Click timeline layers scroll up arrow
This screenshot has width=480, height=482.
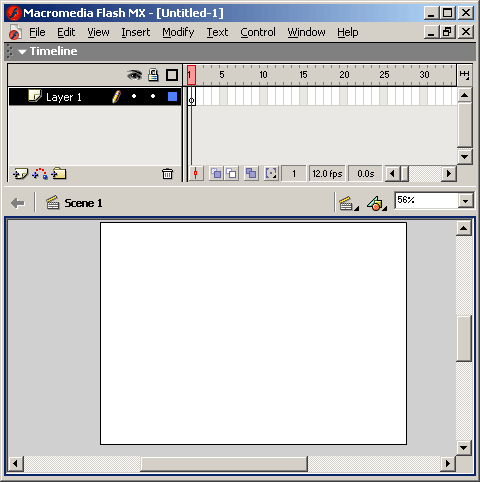point(464,95)
